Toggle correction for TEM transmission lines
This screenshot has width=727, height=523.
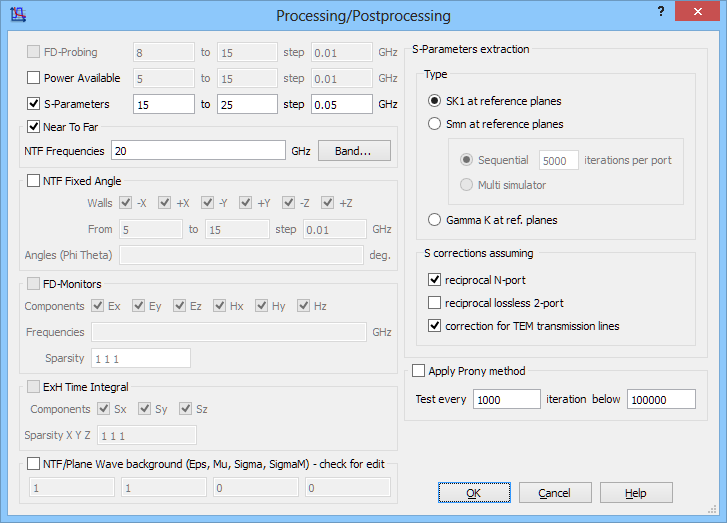click(x=434, y=326)
